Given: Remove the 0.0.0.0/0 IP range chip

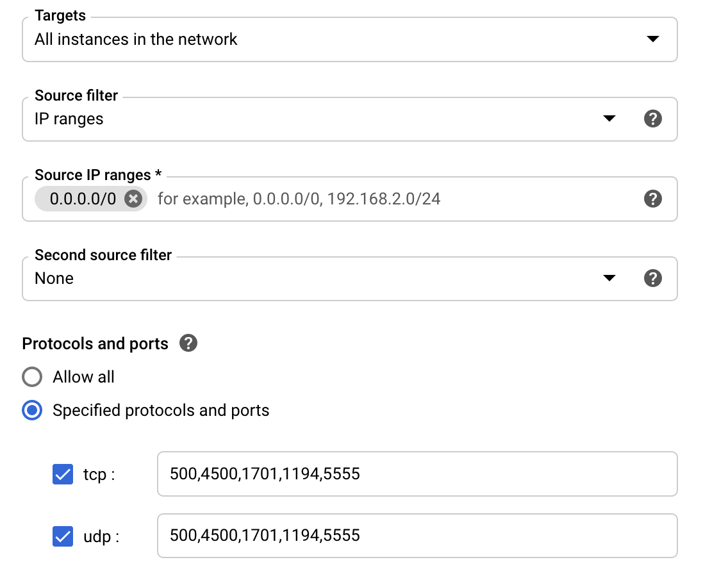Looking at the screenshot, I should click(x=133, y=199).
